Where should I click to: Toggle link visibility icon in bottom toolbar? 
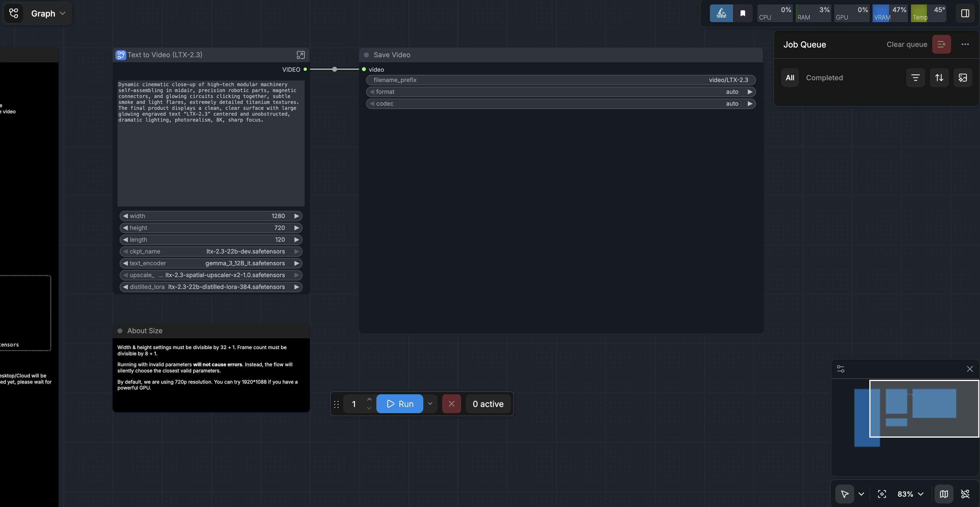point(965,494)
